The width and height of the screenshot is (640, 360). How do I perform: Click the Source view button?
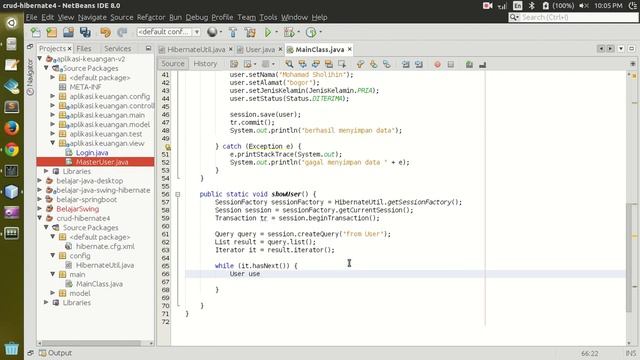click(173, 64)
